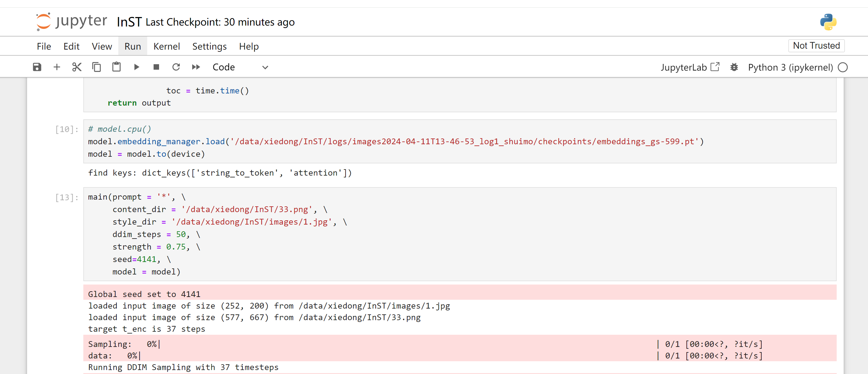Restart kernel and run all cells
This screenshot has width=868, height=374.
pos(196,67)
